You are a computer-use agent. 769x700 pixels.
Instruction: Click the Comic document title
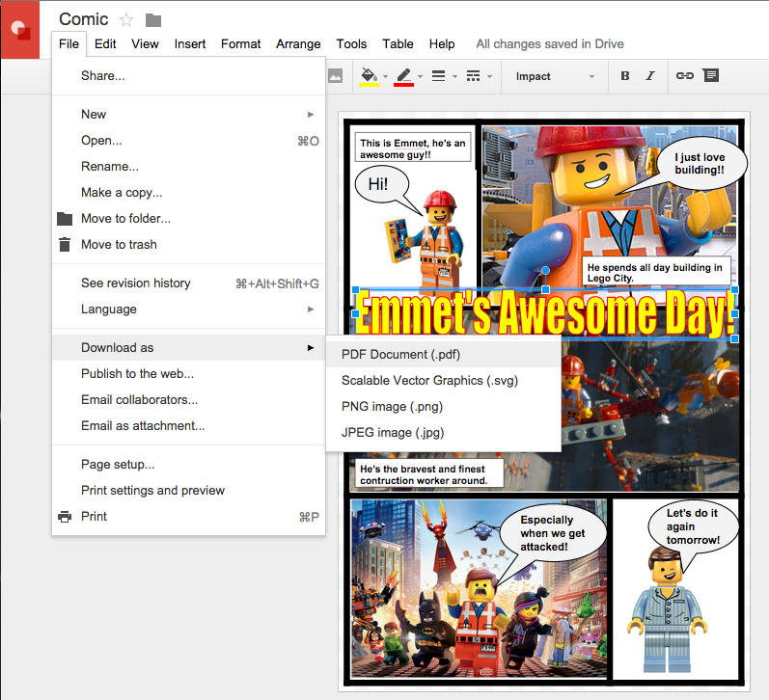(x=83, y=19)
